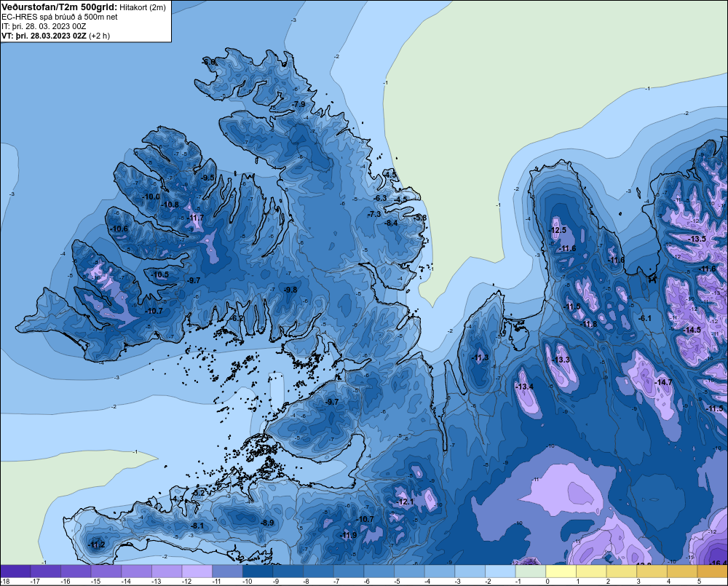The height and width of the screenshot is (586, 728).
Task: Click the -11.8 temperature label on the map
Action: (589, 324)
